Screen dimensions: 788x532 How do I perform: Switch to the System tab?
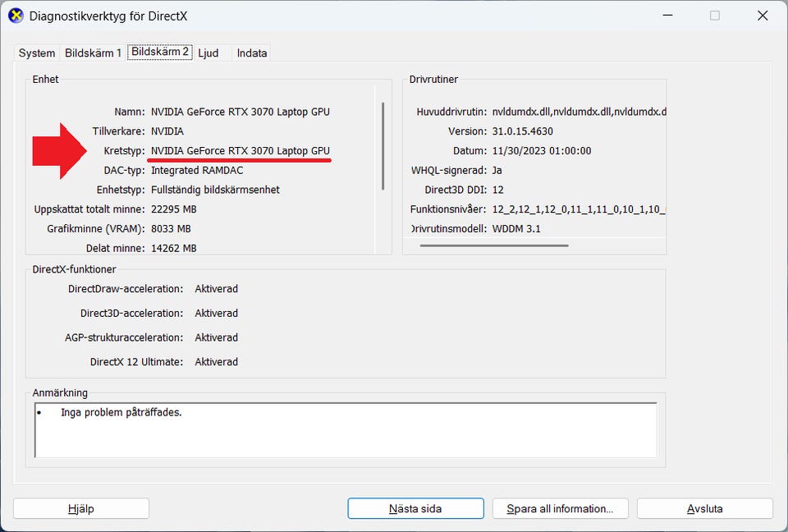pos(37,53)
